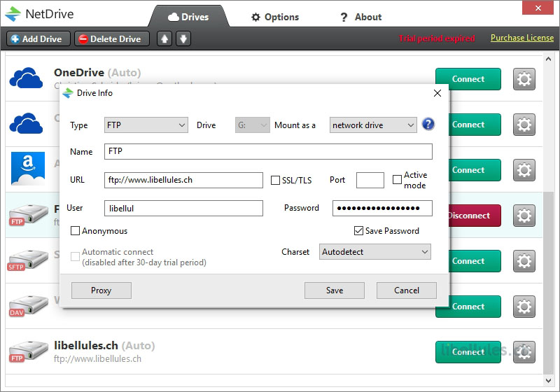Screen dimensions: 560x392
Task: Click the scrollbar down arrow
Action: pyautogui.click(x=548, y=381)
